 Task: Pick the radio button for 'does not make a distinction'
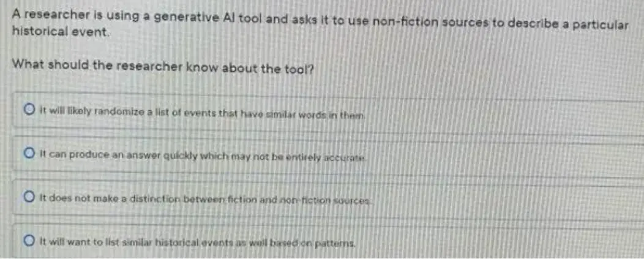pyautogui.click(x=29, y=198)
